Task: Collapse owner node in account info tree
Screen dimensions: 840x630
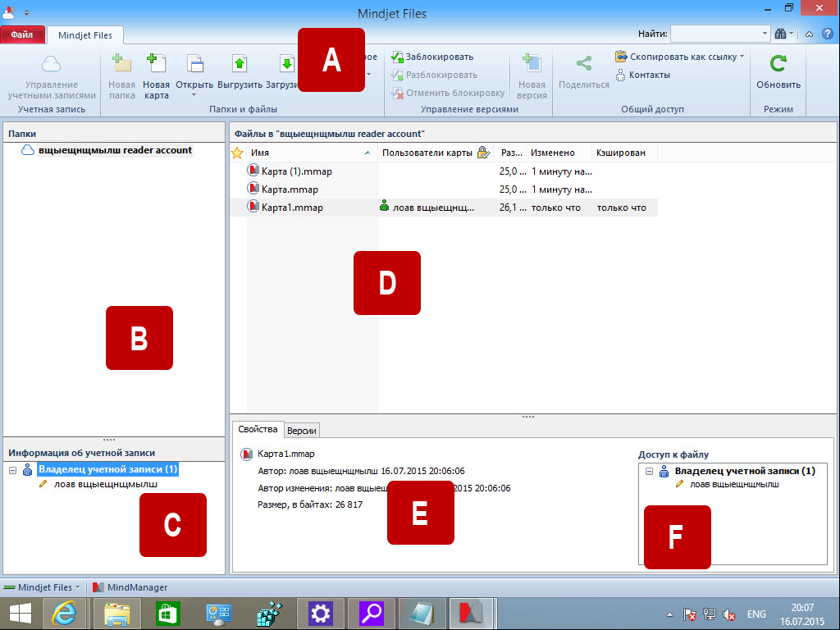Action: click(x=14, y=470)
